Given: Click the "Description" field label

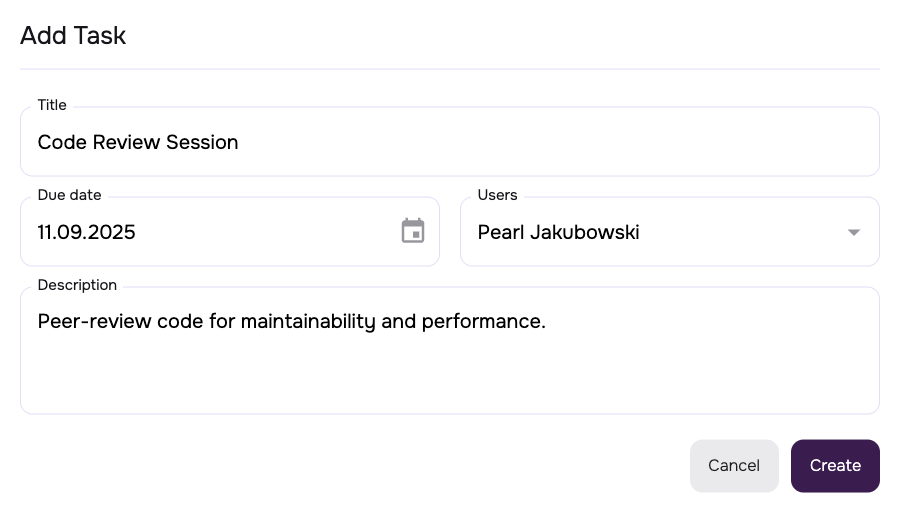Looking at the screenshot, I should 77,285.
